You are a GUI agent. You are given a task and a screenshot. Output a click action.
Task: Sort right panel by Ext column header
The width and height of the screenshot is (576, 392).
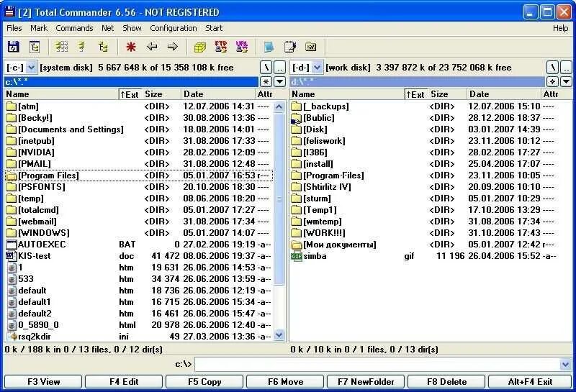click(x=415, y=94)
